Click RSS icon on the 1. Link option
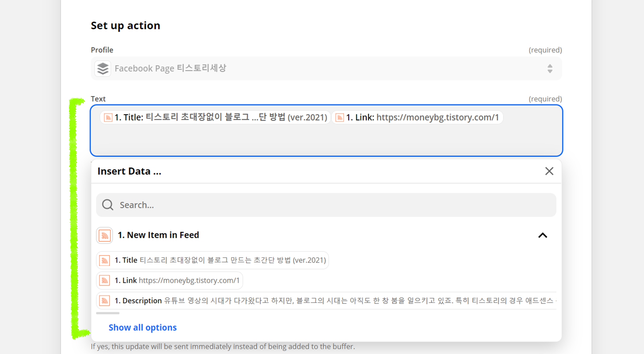The width and height of the screenshot is (644, 354). (x=105, y=280)
